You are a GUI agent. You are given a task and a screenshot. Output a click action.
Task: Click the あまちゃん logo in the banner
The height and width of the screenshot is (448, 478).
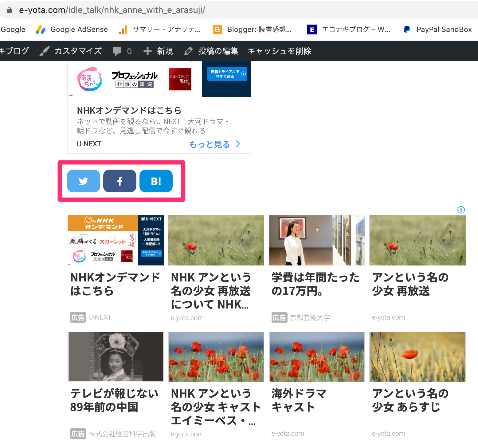click(89, 79)
